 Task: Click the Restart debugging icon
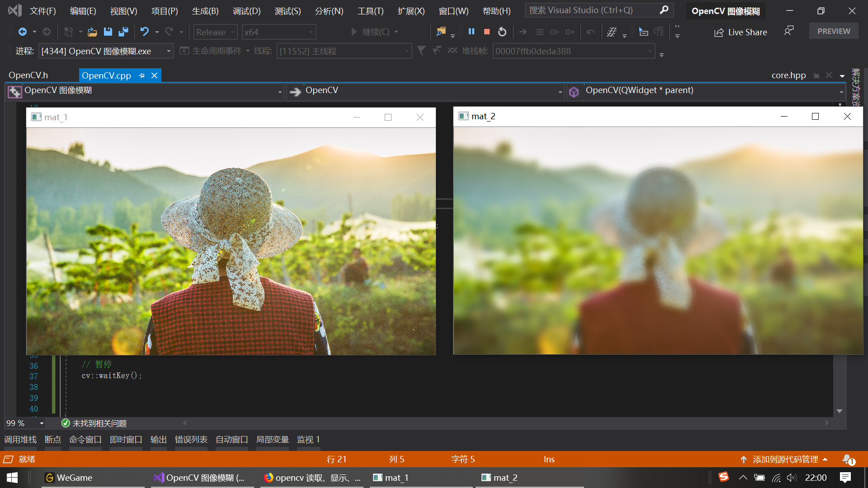(x=502, y=32)
